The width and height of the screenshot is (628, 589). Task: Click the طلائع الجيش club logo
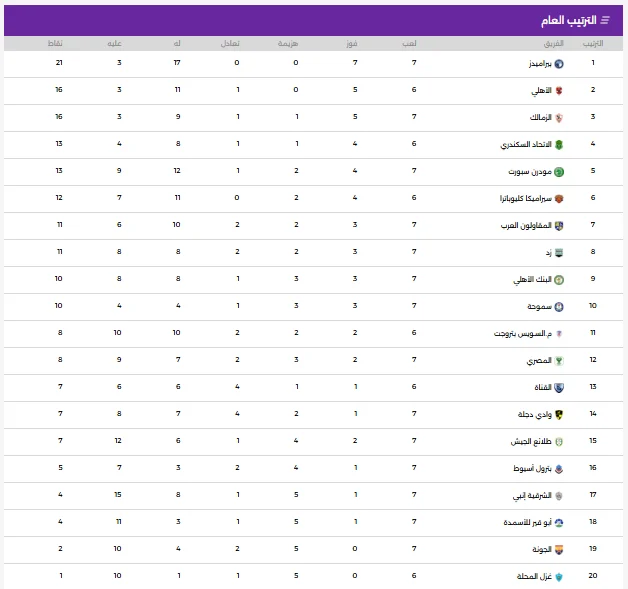[x=559, y=442]
